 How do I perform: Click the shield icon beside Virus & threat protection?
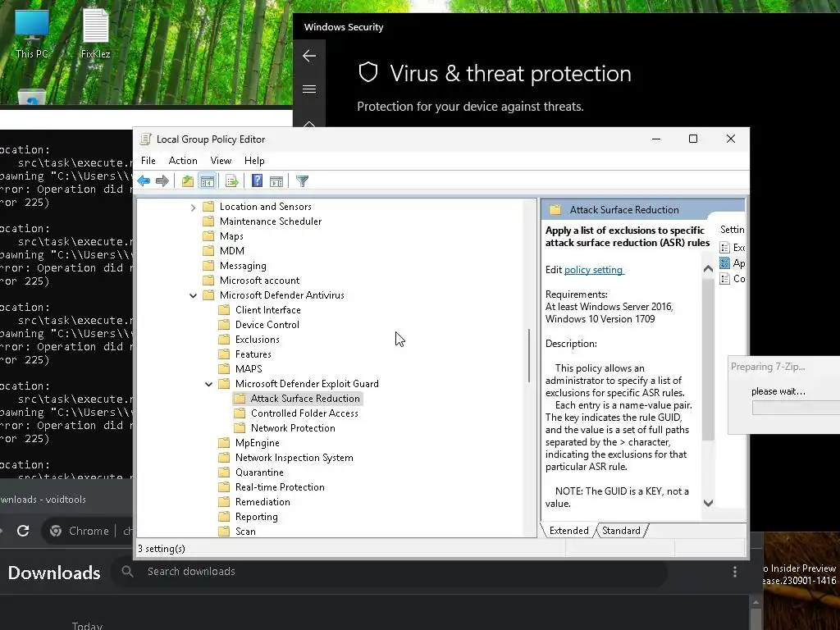(368, 72)
